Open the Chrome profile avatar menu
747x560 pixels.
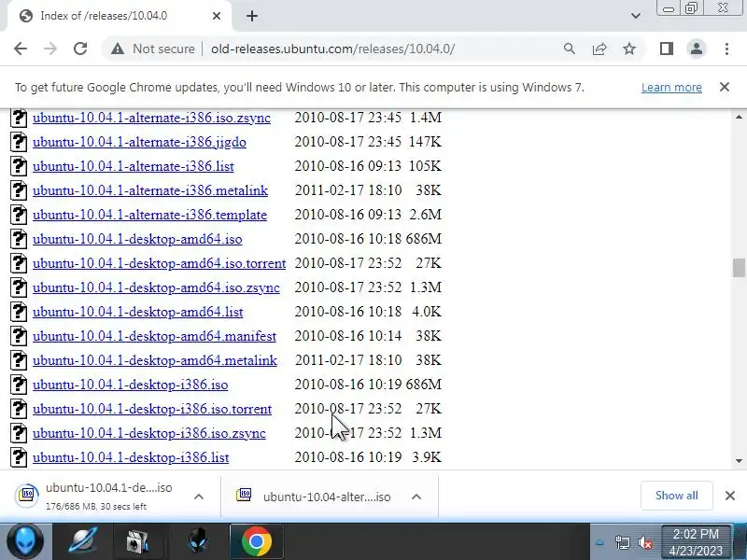(696, 49)
